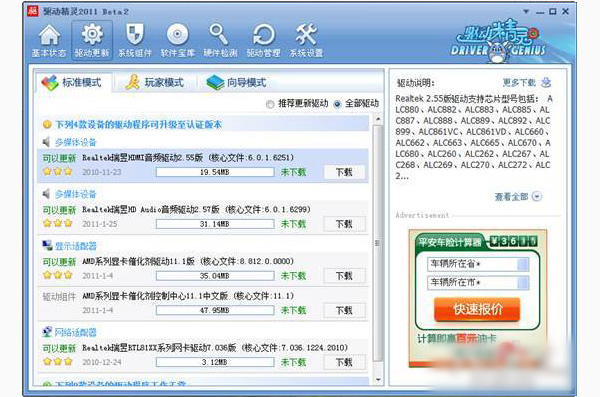This screenshot has height=397, width=600.
Task: Click the yellow notice icon in upgrade header
Action: coord(47,124)
